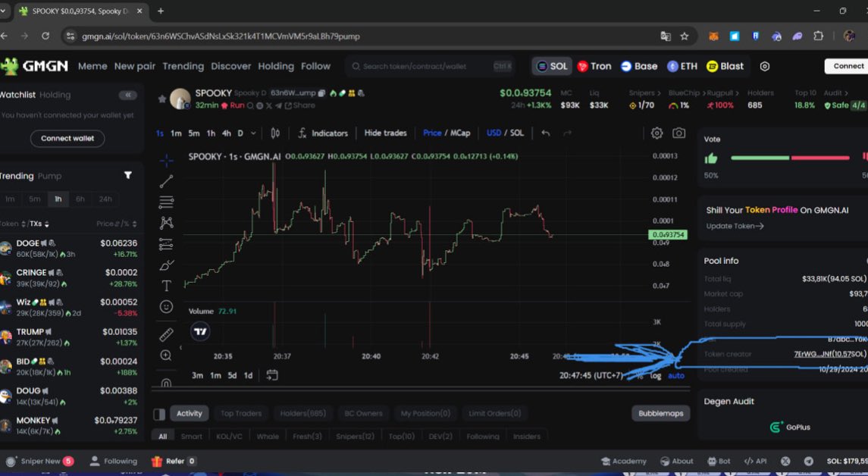This screenshot has height=476, width=868.
Task: Click the vote percentage bar
Action: [x=790, y=158]
